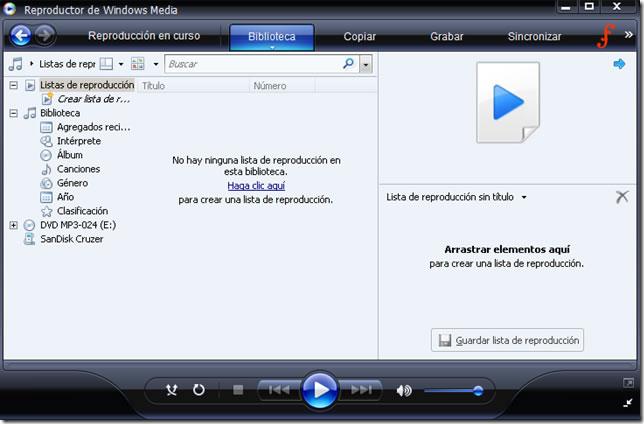Screen dimensions: 644x424
Task: Open the Grabar tab
Action: pyautogui.click(x=447, y=37)
